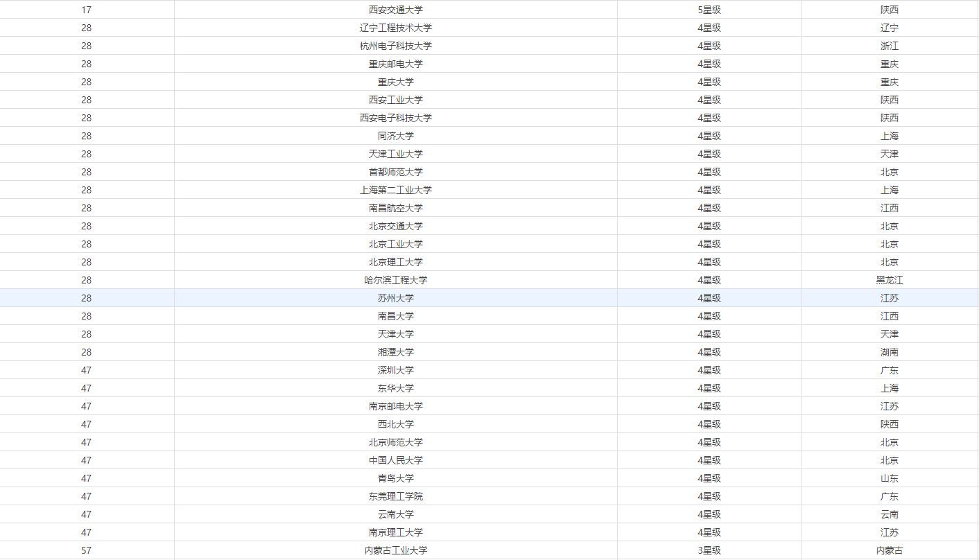This screenshot has width=979, height=560.
Task: Select the highlighted 苏州大学 name cell
Action: point(395,298)
